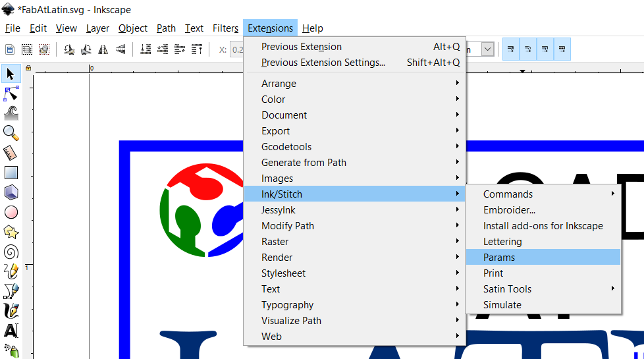Select the Tweak objects tool
Screen dimensions: 644x359
point(11,113)
